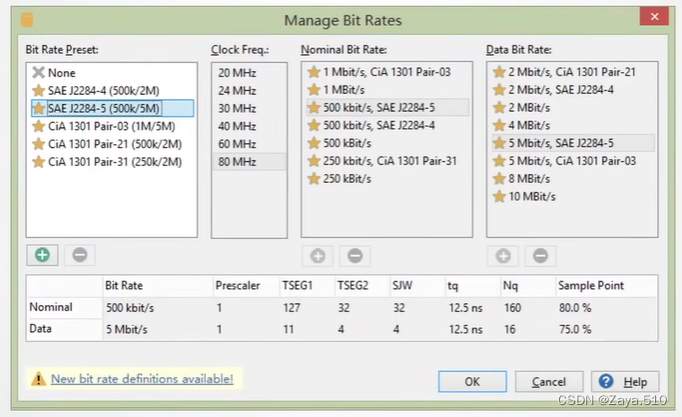Select nominal rate 500 kBit/s
682x417 pixels.
point(387,143)
